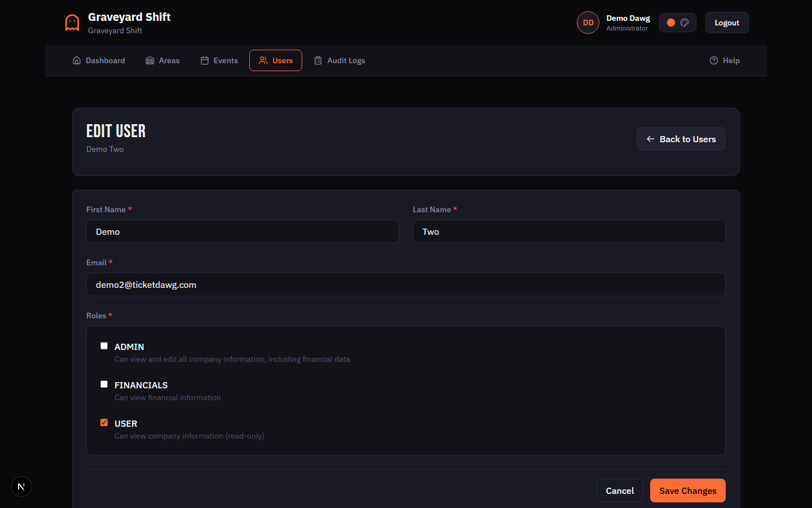Check the FINANCIALS role
Image resolution: width=812 pixels, height=508 pixels.
pos(104,384)
